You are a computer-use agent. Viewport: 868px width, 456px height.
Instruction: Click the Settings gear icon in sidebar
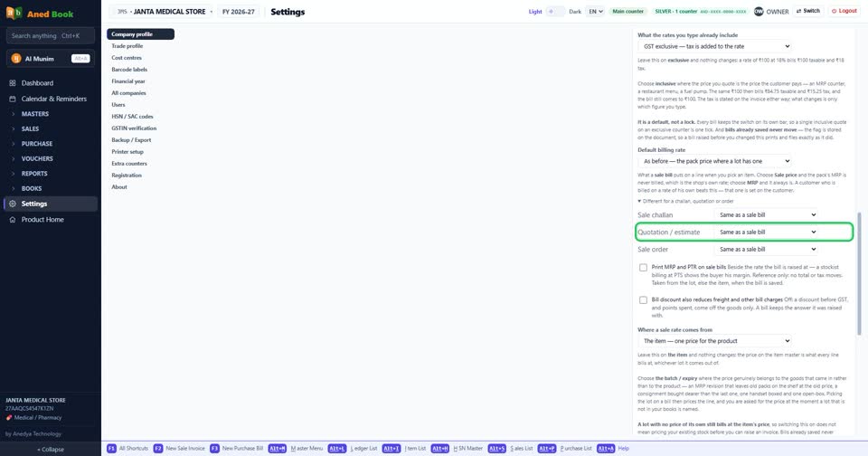pyautogui.click(x=12, y=204)
